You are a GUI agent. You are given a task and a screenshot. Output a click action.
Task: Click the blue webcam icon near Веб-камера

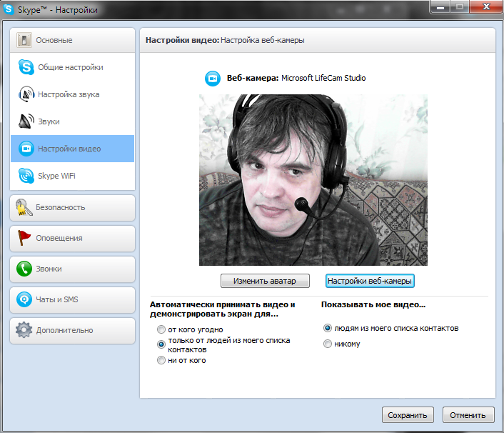[213, 78]
